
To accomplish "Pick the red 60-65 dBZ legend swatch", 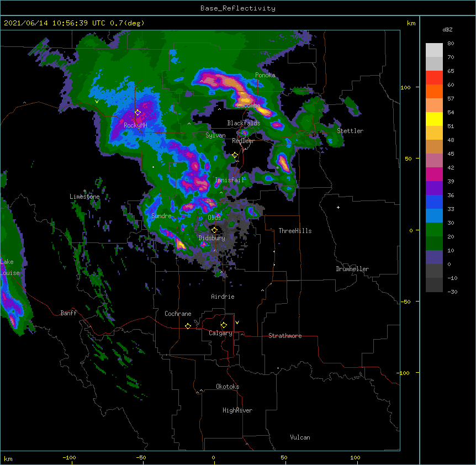I will [x=434, y=78].
